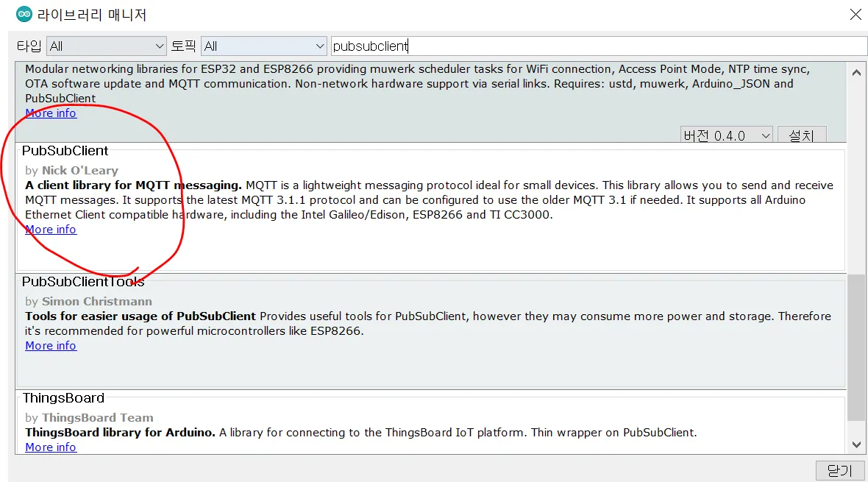Close the 라이브러리 매니저 window with X
The image size is (868, 482).
[855, 15]
